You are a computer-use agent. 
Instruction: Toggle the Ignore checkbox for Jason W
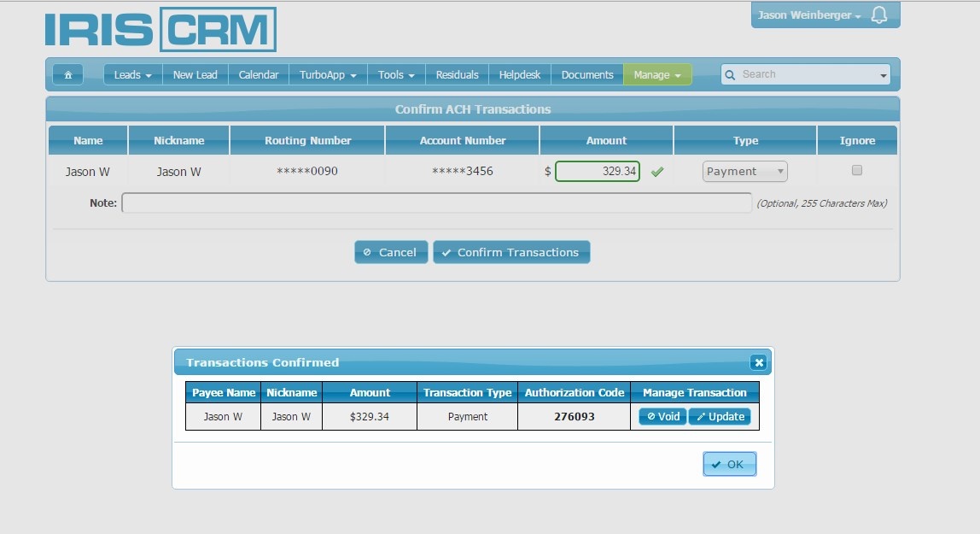click(x=857, y=171)
